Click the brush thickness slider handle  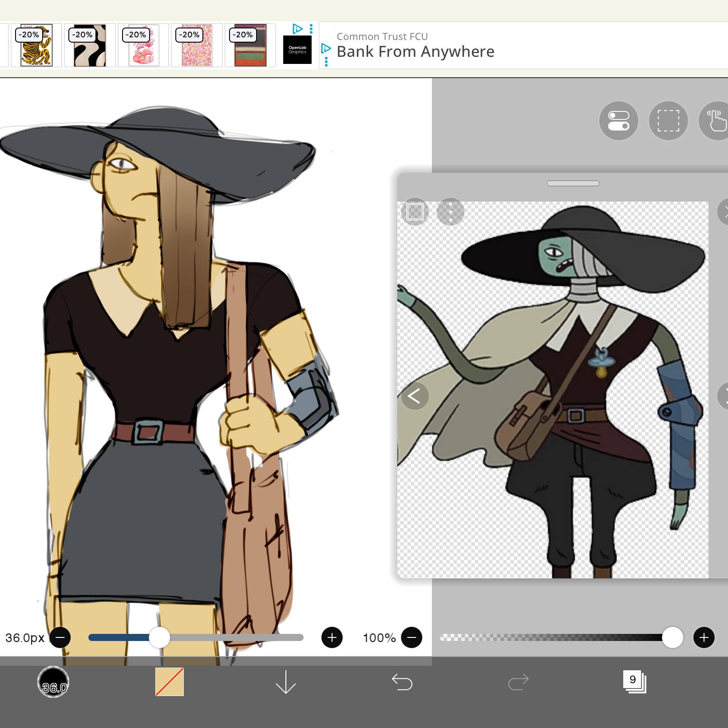coord(159,637)
